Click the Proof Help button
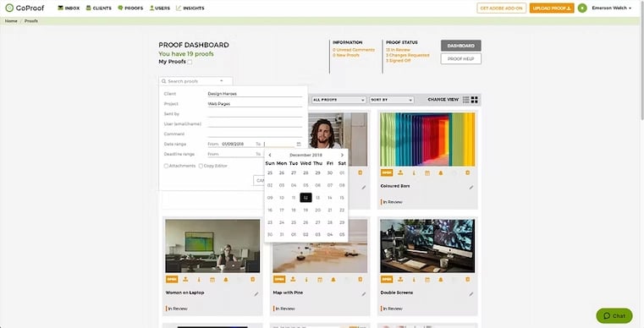Screen dimensions: 644x328 461,58
